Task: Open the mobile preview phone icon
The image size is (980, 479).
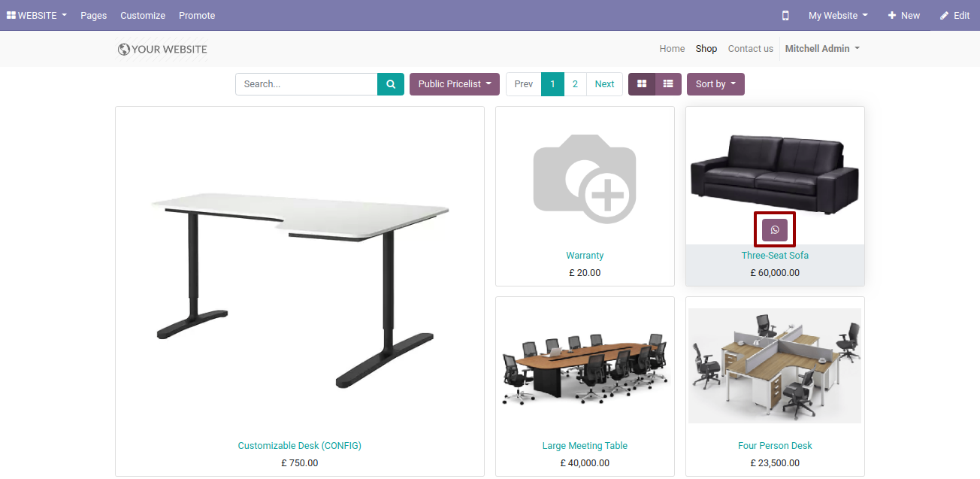Action: coord(785,15)
